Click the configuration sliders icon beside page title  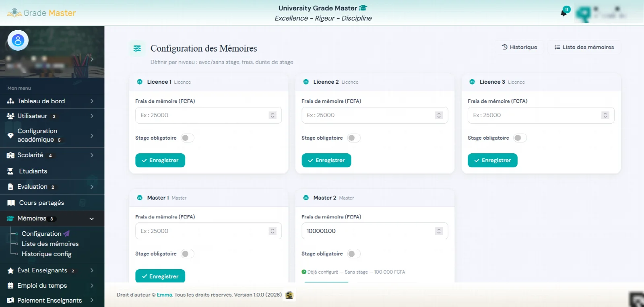point(137,48)
